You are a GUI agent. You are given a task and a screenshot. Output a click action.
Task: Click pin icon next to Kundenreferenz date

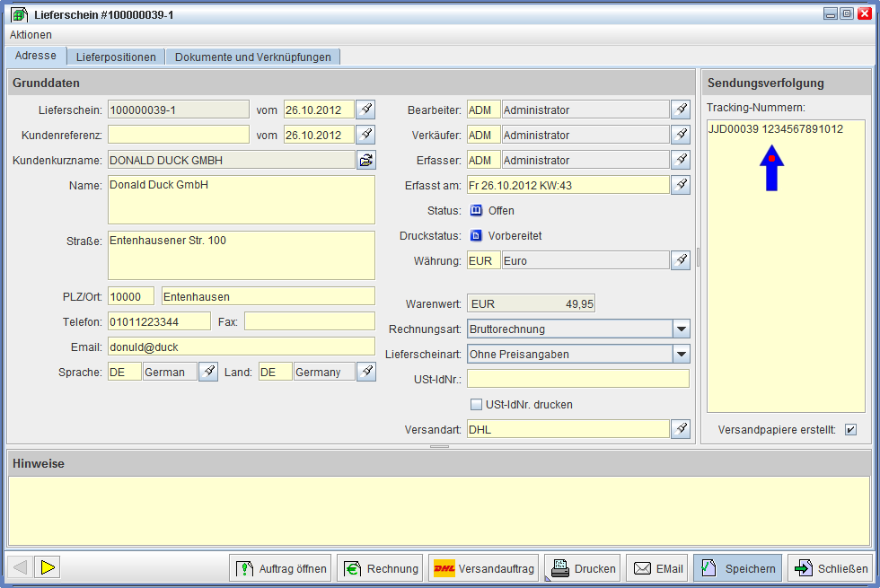pyautogui.click(x=366, y=135)
